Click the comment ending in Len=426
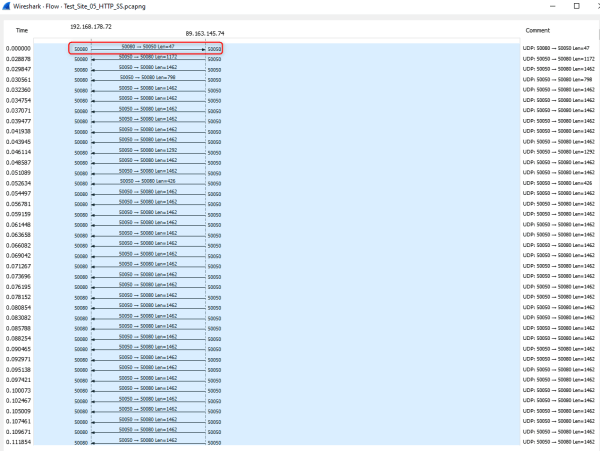 point(556,183)
